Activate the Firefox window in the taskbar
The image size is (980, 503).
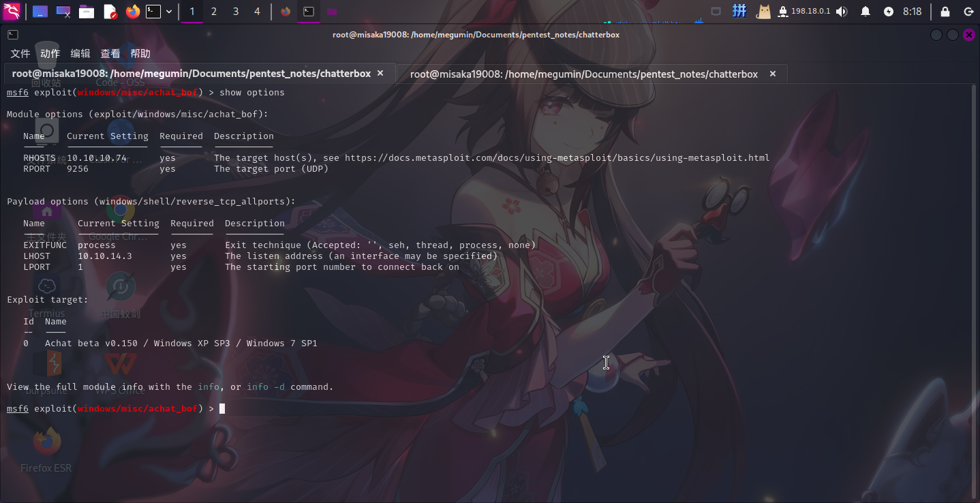point(286,12)
